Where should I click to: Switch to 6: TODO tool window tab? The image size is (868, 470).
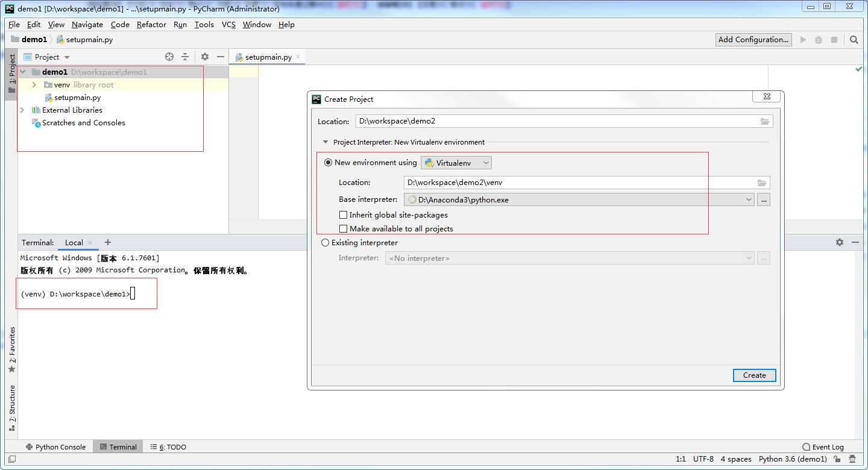168,447
